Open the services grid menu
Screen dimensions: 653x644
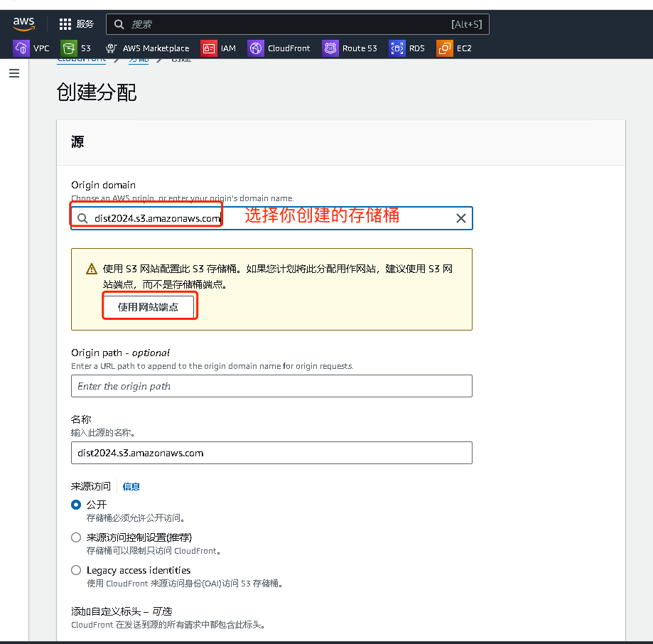65,24
